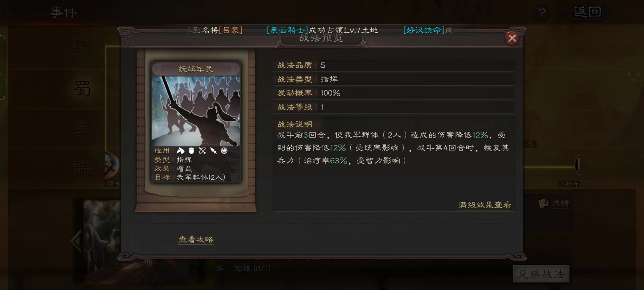Click the cavalry horse-head troop icon

pyautogui.click(x=180, y=150)
